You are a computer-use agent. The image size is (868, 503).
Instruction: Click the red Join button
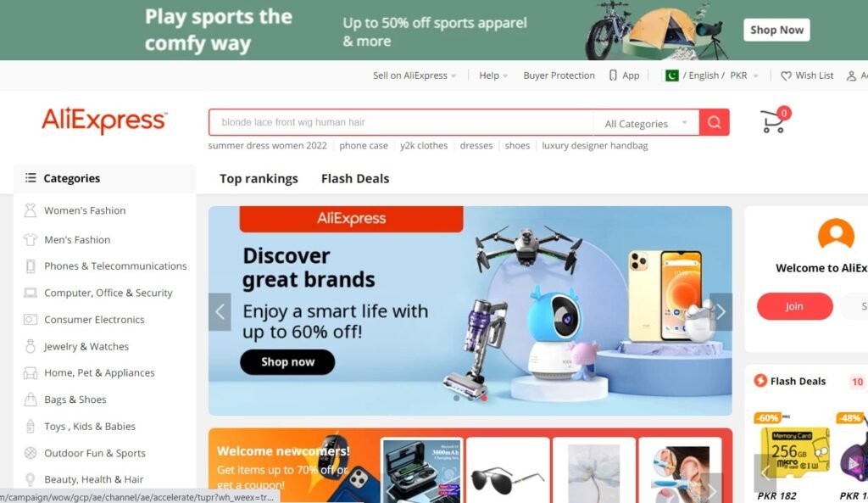pyautogui.click(x=794, y=306)
